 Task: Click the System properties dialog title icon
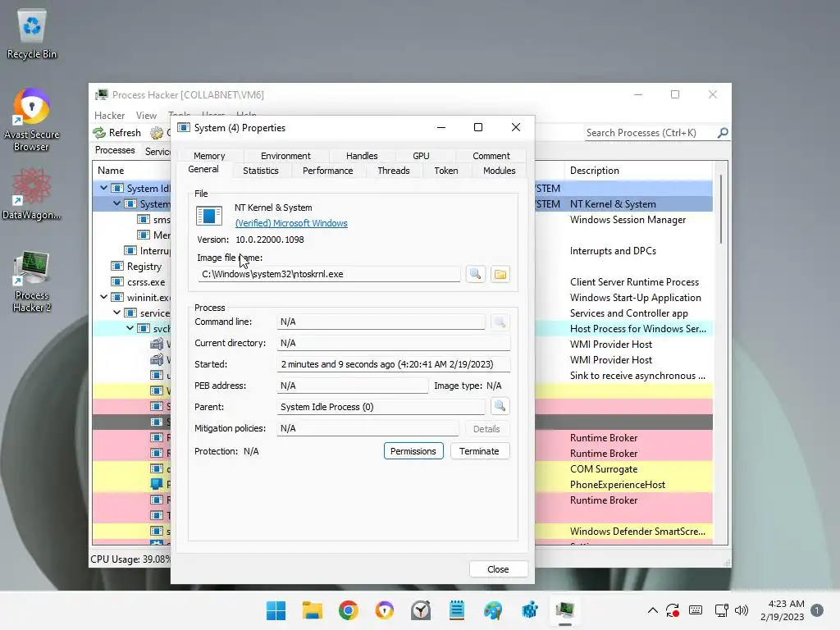184,127
